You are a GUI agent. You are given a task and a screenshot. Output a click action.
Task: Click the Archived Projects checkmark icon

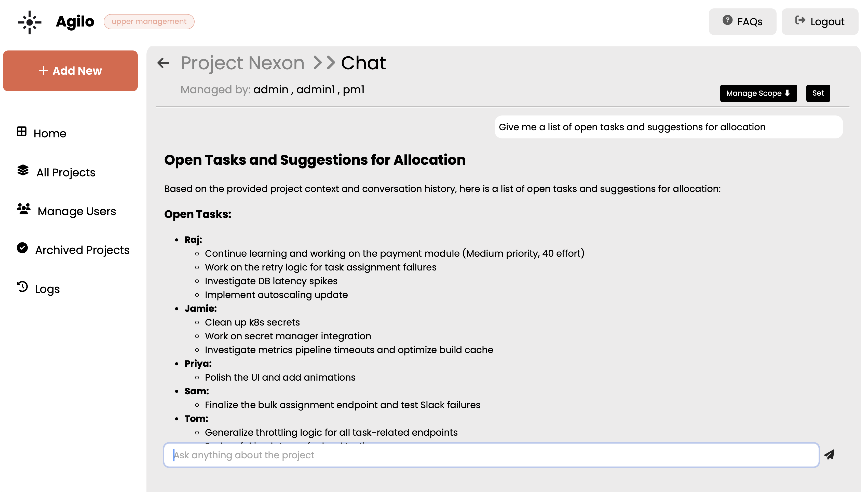(22, 248)
